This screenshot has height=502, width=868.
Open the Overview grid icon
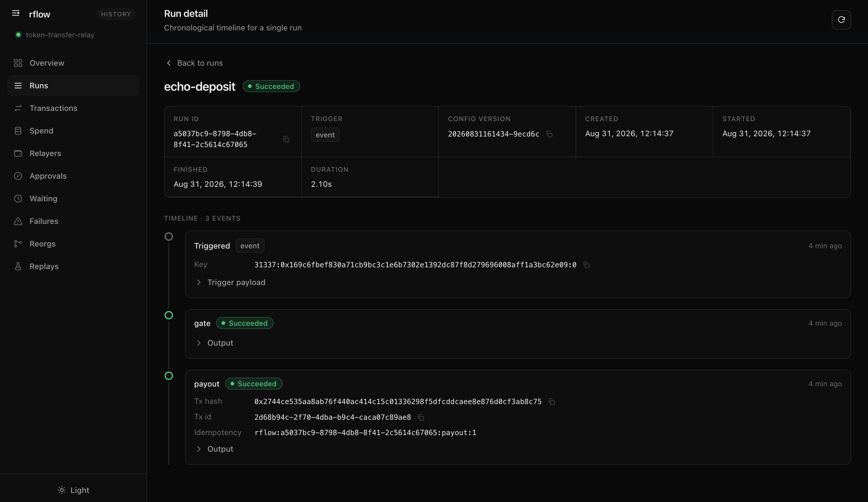(18, 63)
